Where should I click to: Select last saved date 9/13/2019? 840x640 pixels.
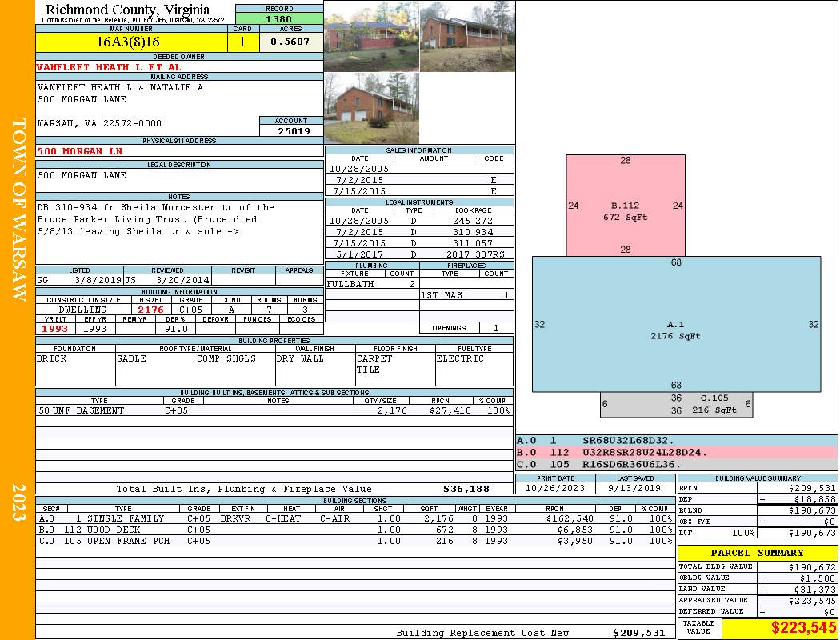[x=635, y=489]
